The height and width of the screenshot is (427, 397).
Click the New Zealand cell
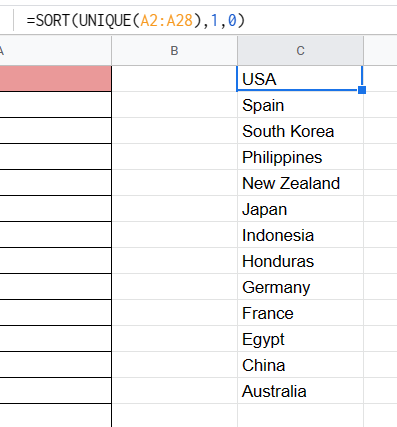300,183
